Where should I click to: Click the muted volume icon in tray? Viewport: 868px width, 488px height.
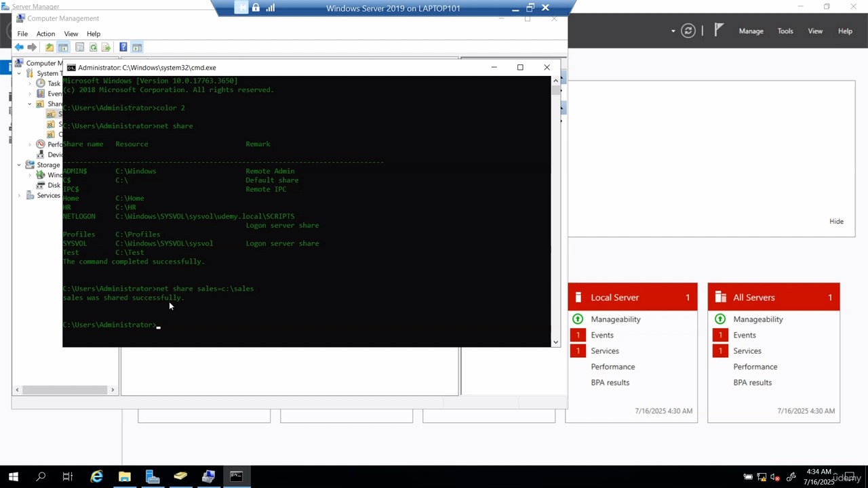tap(775, 477)
